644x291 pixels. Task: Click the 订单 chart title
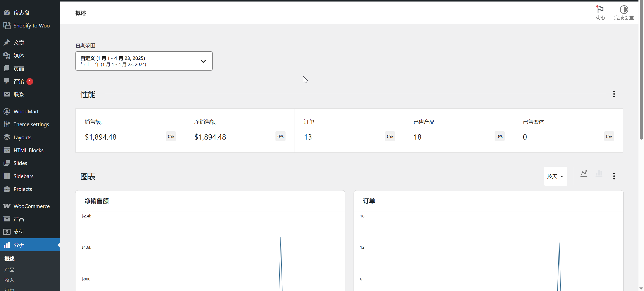tap(369, 201)
